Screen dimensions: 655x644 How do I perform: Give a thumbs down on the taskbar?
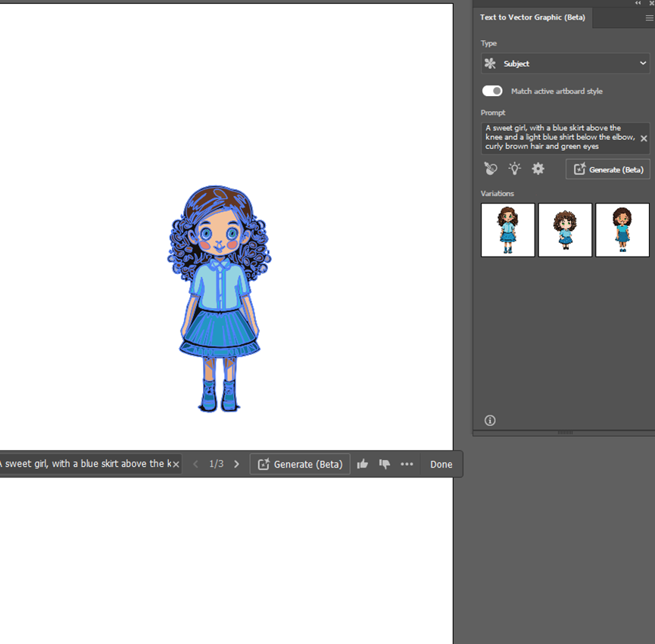tap(385, 464)
